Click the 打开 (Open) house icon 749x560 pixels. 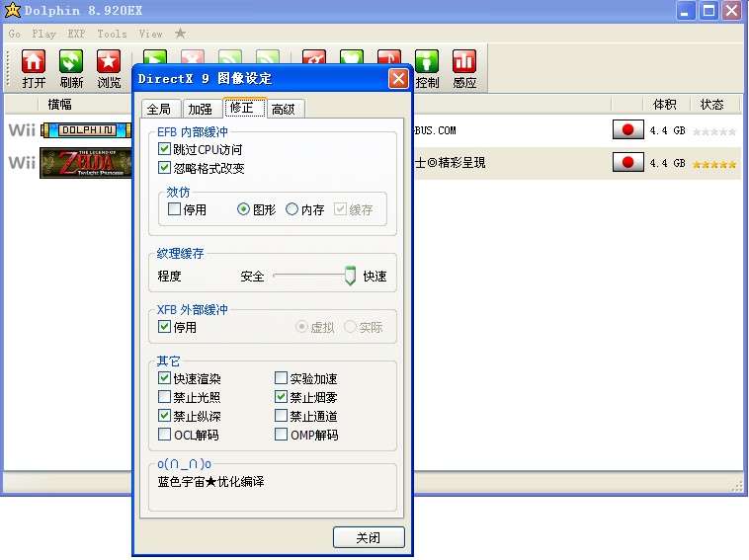34,61
